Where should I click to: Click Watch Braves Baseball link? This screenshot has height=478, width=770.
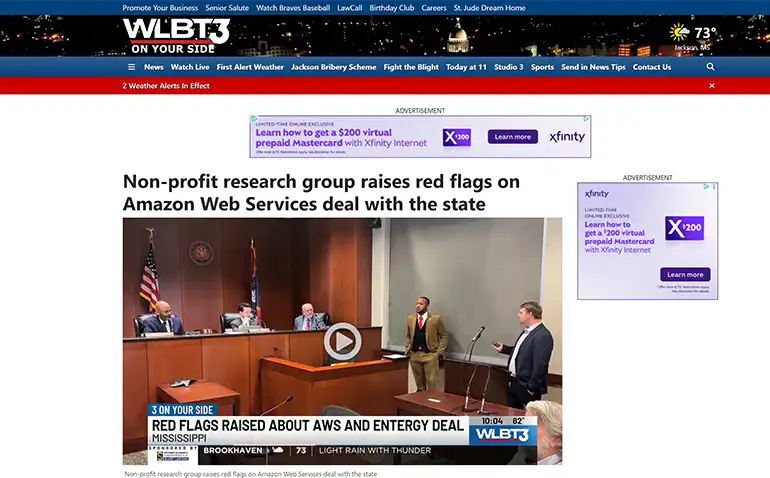293,8
